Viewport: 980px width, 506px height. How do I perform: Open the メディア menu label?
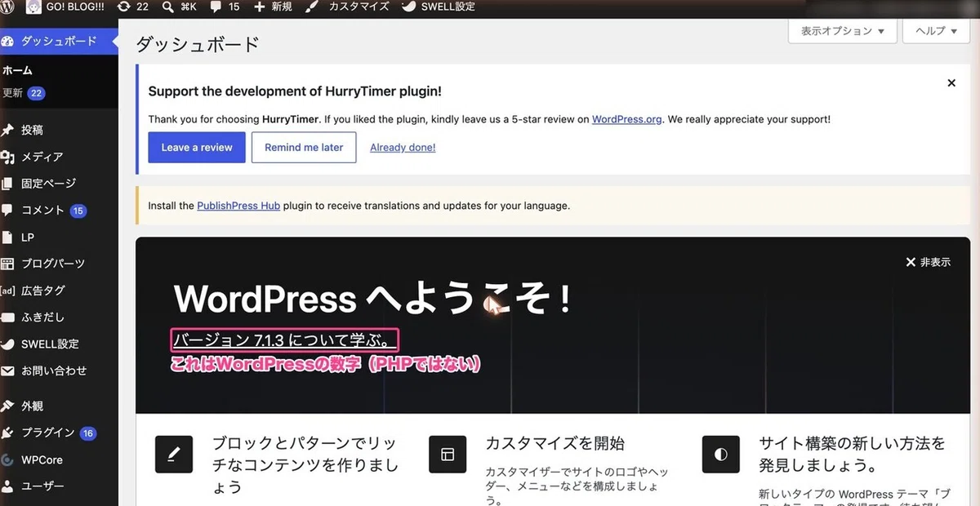pos(42,157)
